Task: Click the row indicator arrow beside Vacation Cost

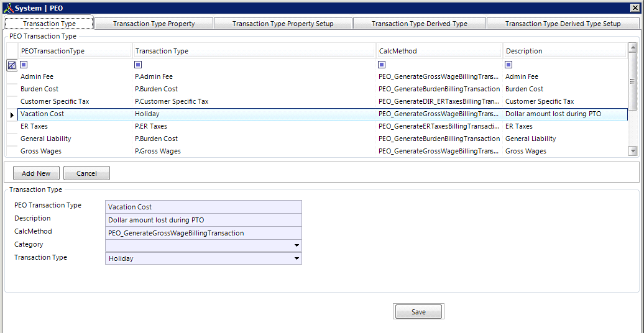Action: [12, 114]
